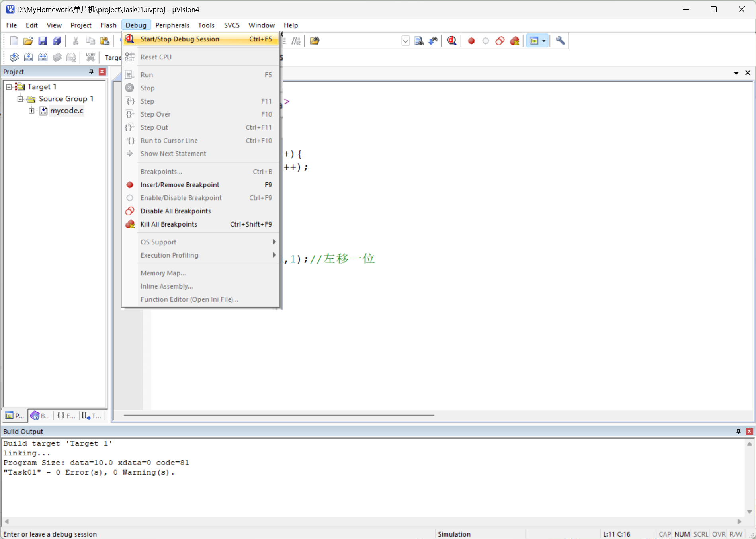Screen dimensions: 756x539
Task: Close the Build Output panel
Action: coord(749,431)
